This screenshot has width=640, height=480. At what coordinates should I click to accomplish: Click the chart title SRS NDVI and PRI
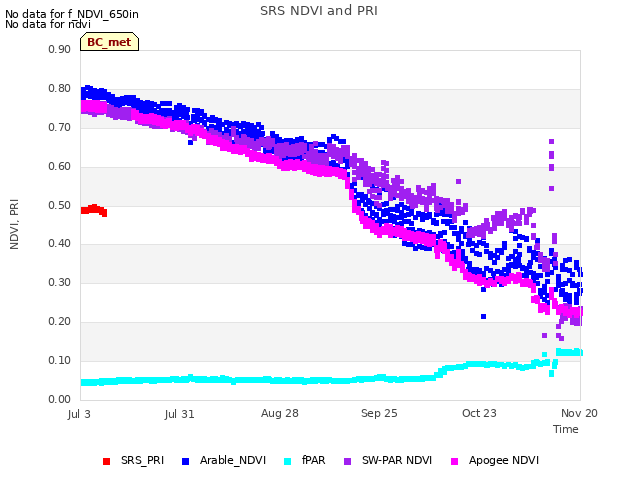click(319, 11)
